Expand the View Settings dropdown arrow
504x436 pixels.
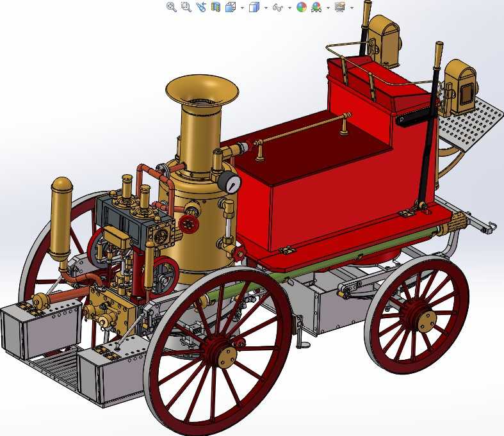352,8
